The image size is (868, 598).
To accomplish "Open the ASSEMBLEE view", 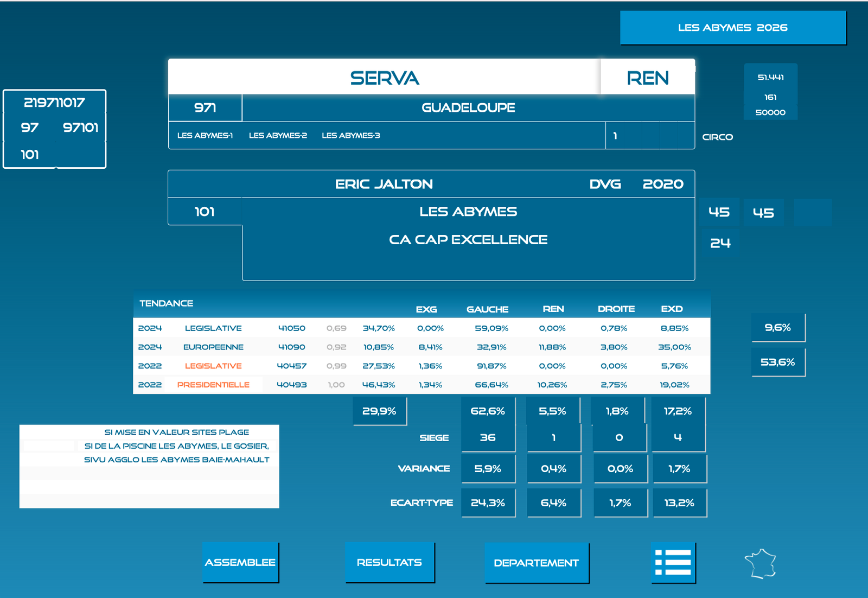I will point(240,562).
